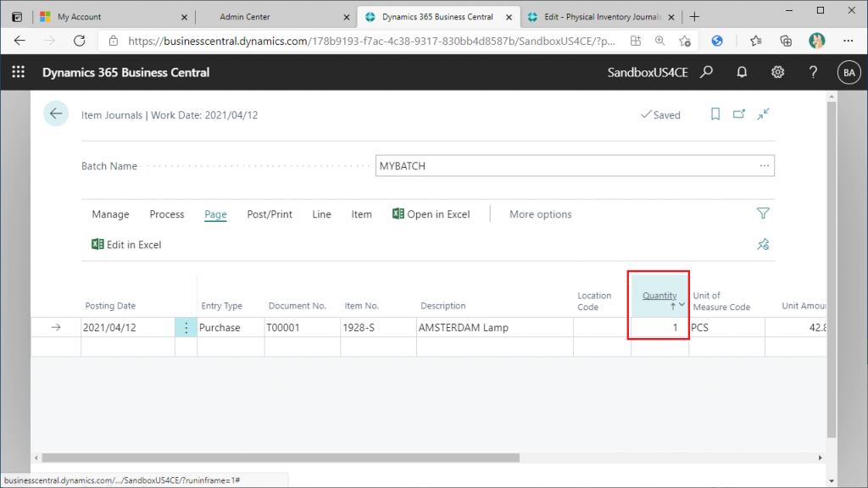Image resolution: width=868 pixels, height=488 pixels.
Task: Click the Item No. cell 1928-S
Action: [379, 328]
